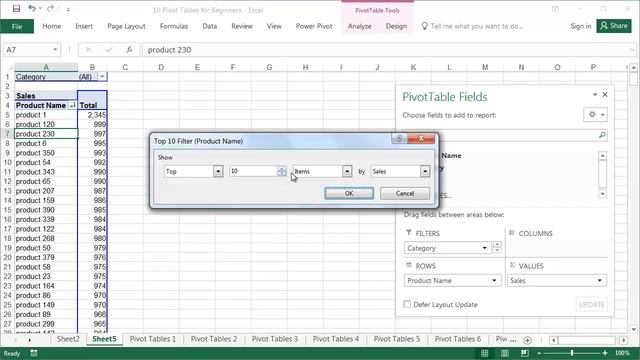
Task: Expand the Name Box dropdown
Action: tap(55, 50)
